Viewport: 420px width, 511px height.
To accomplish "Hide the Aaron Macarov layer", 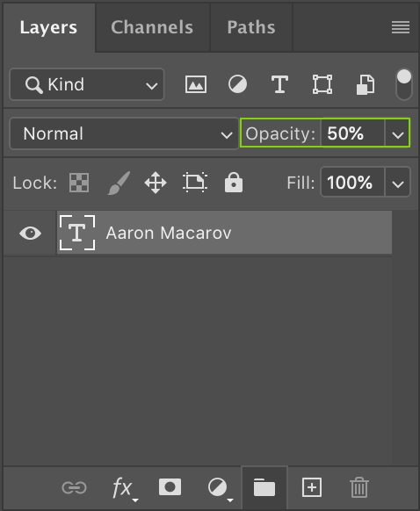I will click(x=30, y=233).
